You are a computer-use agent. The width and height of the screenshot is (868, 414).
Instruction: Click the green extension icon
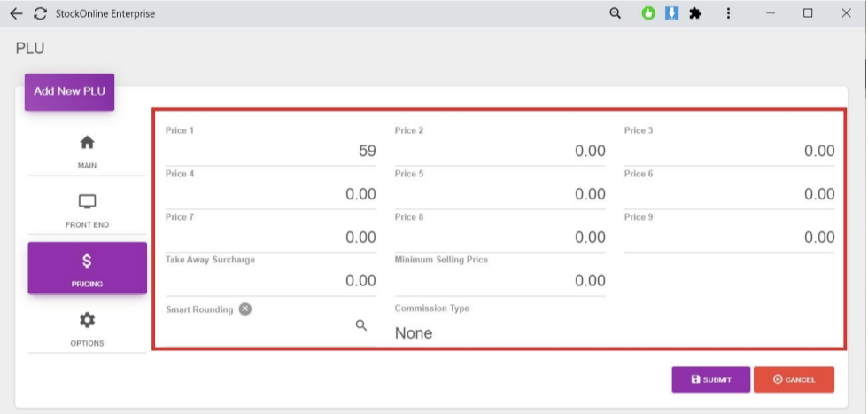[x=648, y=13]
